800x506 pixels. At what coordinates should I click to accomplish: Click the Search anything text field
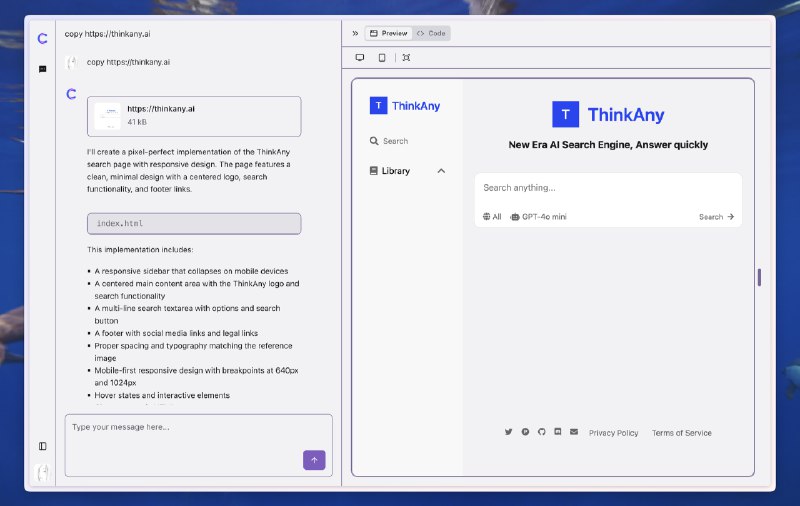tap(608, 188)
